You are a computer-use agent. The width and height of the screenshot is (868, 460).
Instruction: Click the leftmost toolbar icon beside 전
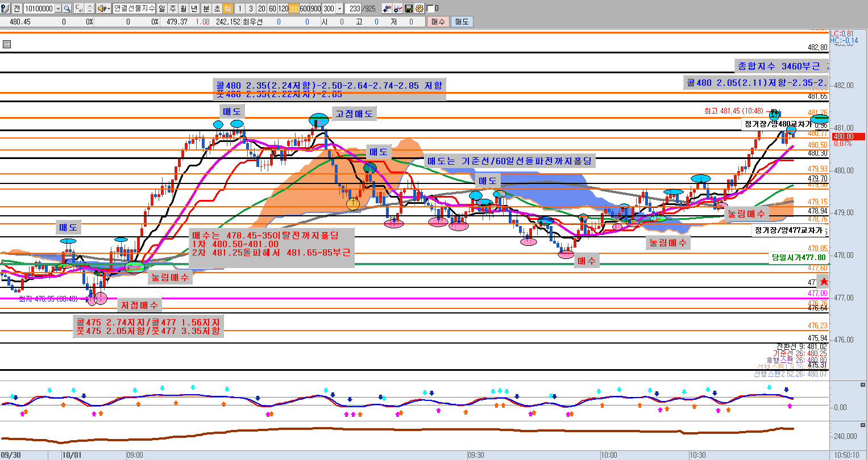[x=5, y=9]
